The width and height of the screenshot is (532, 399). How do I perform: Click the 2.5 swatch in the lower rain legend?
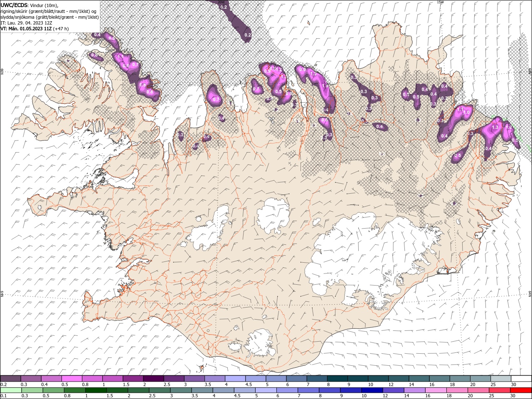point(159,390)
